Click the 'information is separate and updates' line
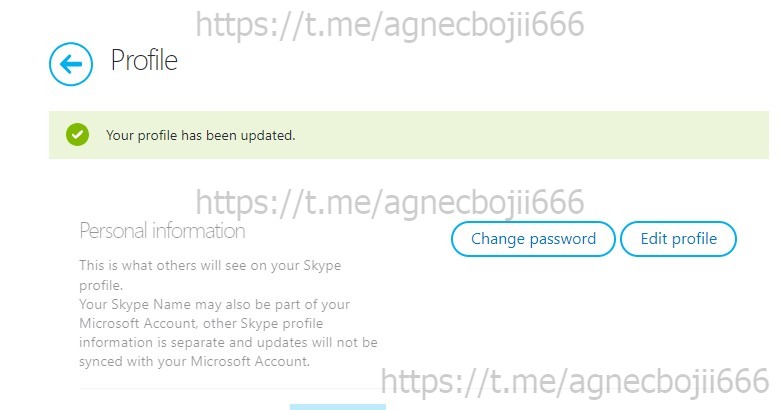This screenshot has width=780, height=410. (x=228, y=342)
